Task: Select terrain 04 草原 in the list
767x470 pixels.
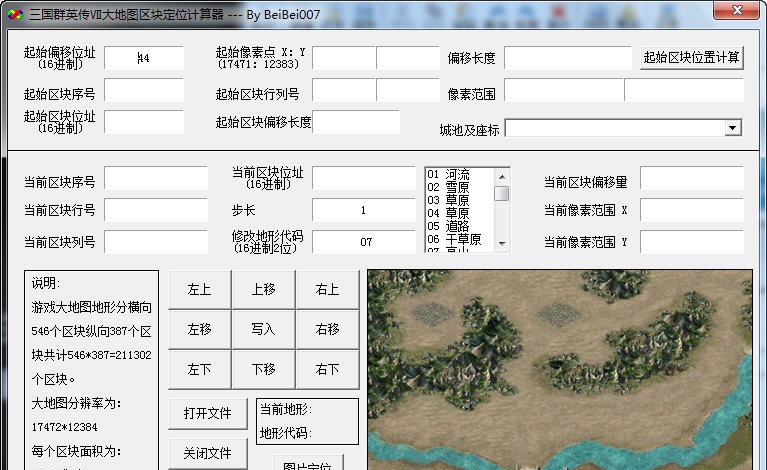Action: [460, 213]
